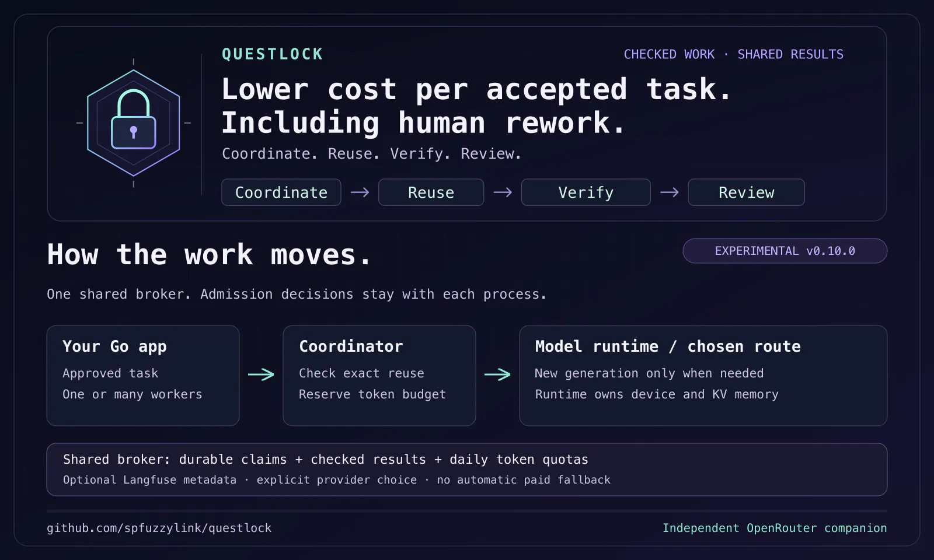
Task: Click the QUESTLOCK brand title
Action: [x=272, y=54]
